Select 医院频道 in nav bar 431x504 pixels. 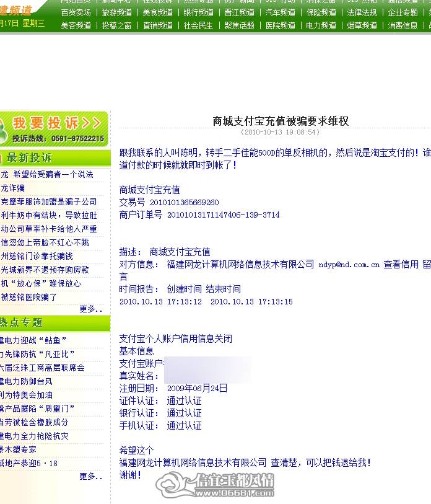[281, 25]
